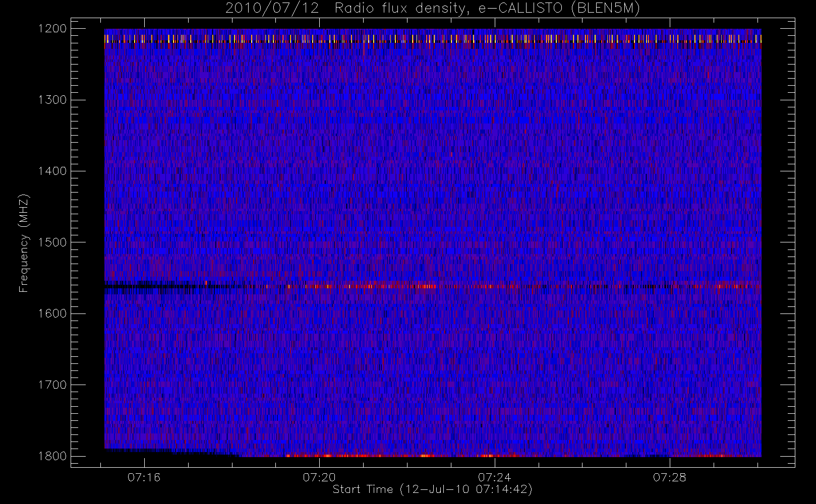
Task: Click the 07:28 time tick label
Action: pyautogui.click(x=670, y=477)
